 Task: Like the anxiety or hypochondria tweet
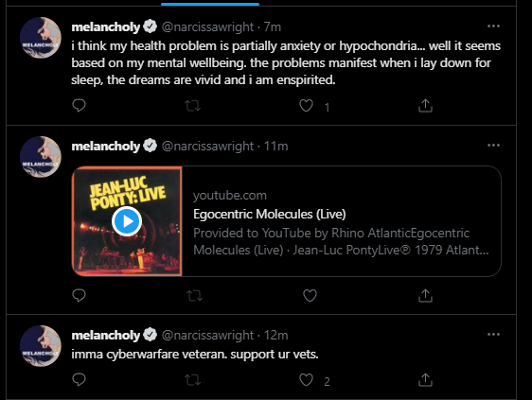(306, 106)
